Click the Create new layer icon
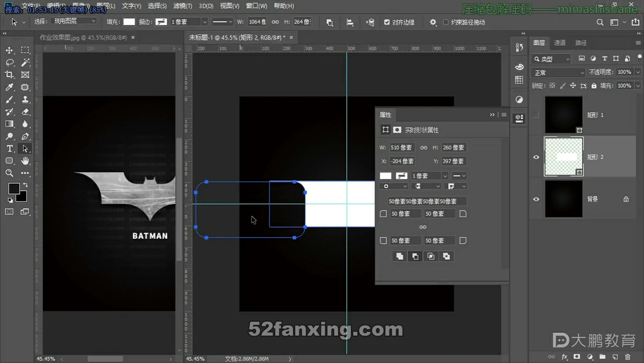 click(x=614, y=357)
